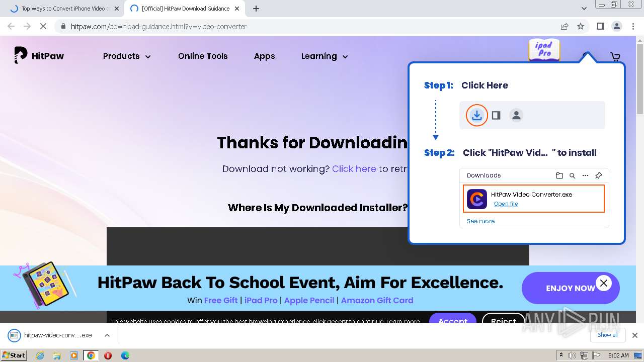View site information lock icon
The image size is (644, 362).
click(x=63, y=26)
